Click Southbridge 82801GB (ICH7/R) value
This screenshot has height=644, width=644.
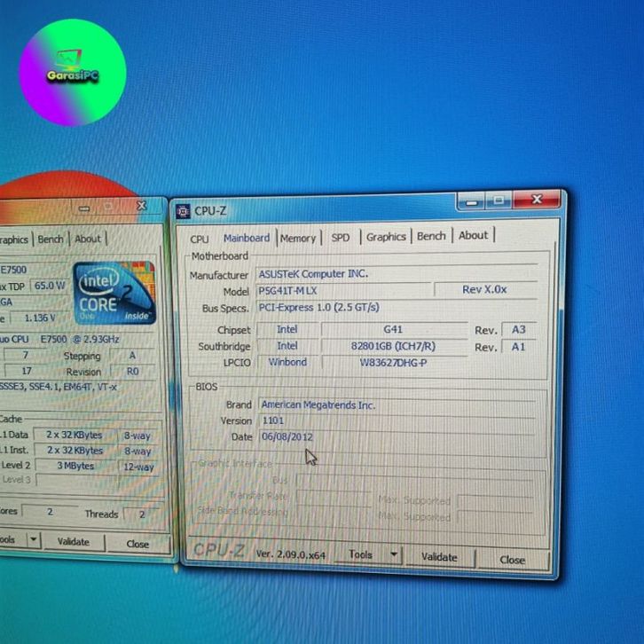pos(394,346)
